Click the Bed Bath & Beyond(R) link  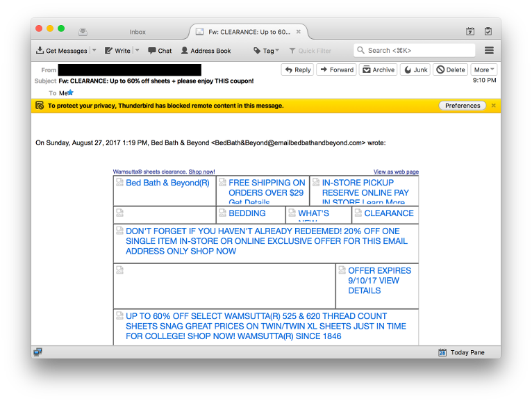tap(167, 183)
